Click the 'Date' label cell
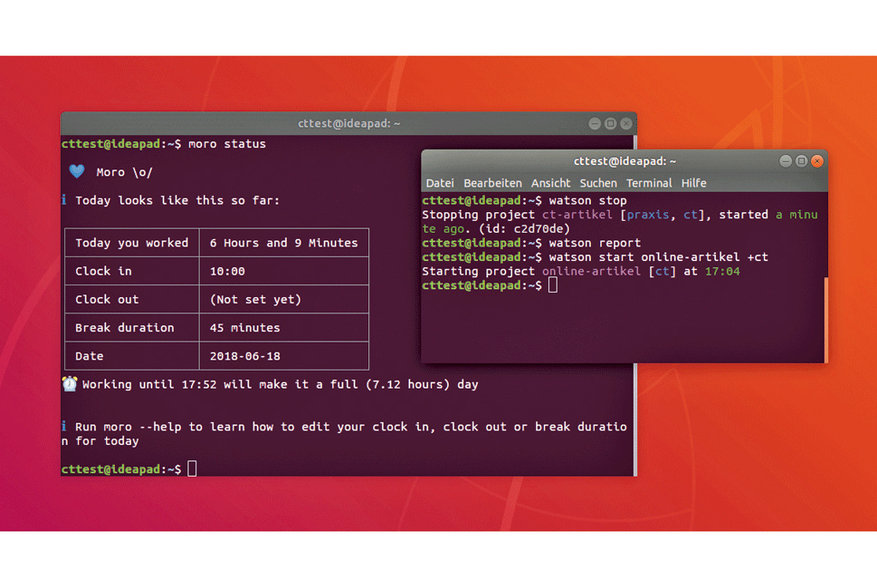This screenshot has height=588, width=877. 132,356
